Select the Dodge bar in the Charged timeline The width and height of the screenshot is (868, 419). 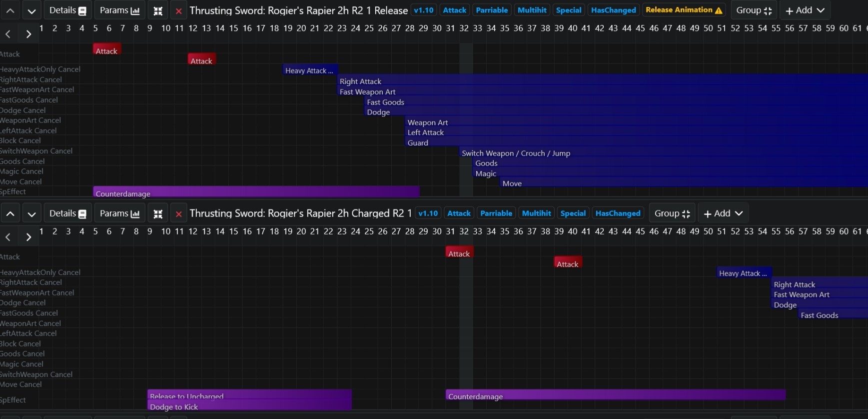pos(820,304)
